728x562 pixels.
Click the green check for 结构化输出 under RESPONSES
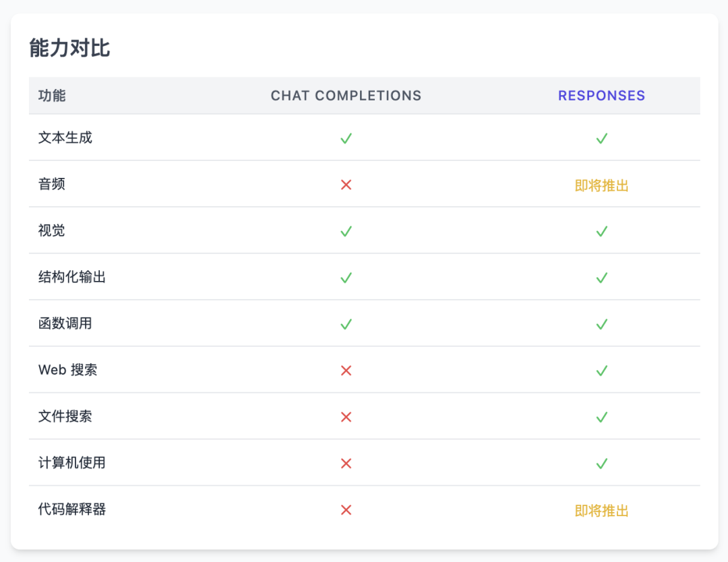(601, 278)
